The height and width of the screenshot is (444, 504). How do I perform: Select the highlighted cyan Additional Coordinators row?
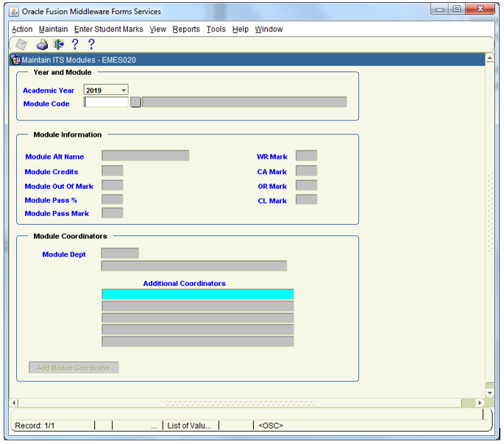pyautogui.click(x=197, y=294)
